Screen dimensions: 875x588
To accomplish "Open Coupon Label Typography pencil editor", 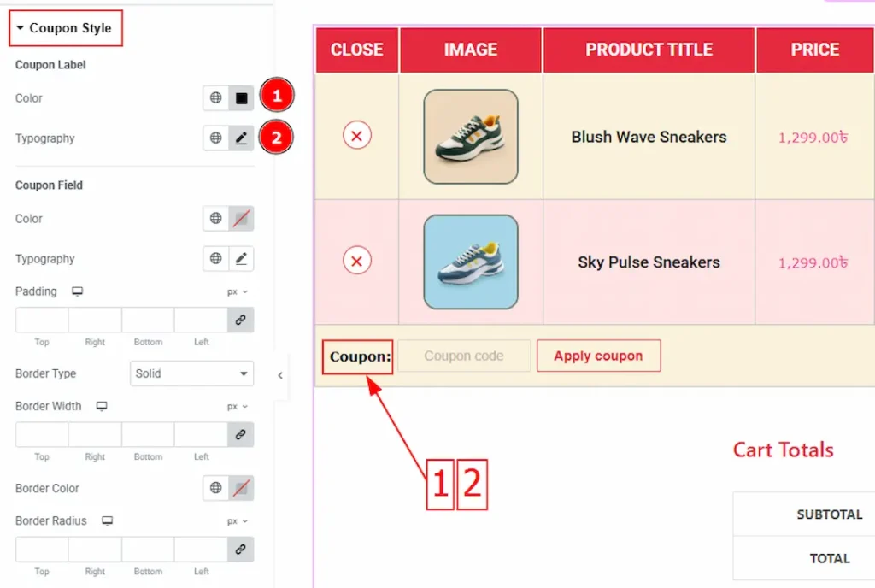I will (241, 138).
